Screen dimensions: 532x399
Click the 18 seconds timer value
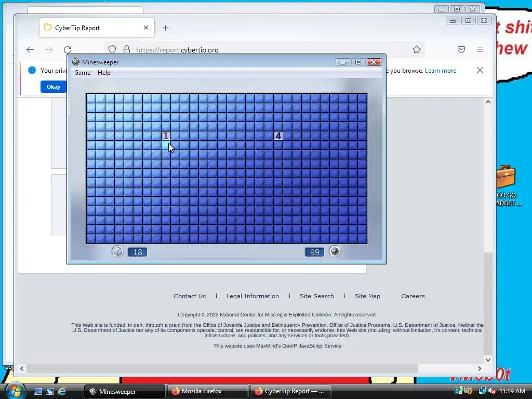tap(137, 252)
